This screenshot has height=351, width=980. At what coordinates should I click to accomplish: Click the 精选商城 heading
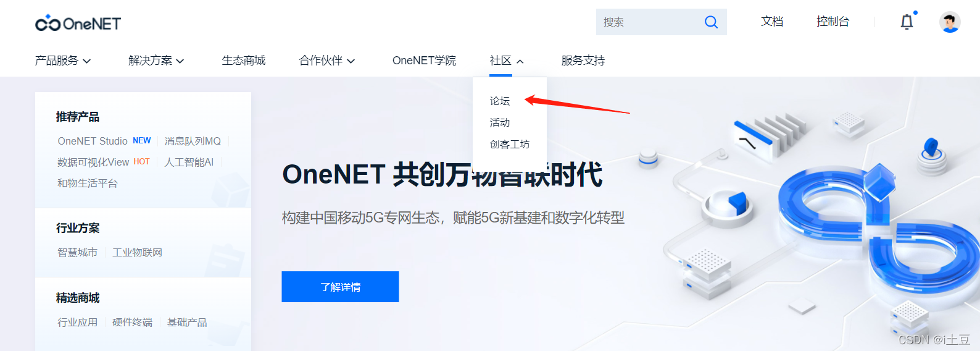coord(78,298)
